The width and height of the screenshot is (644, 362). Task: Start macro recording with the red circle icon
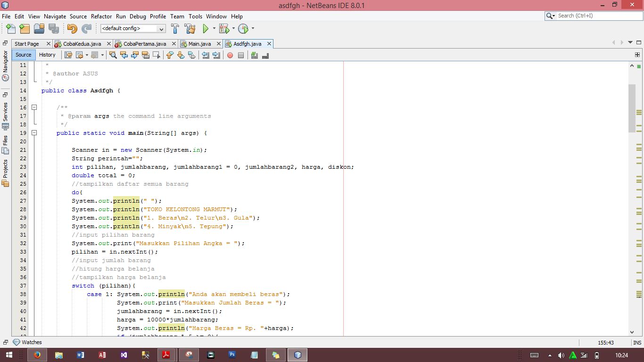[230, 55]
